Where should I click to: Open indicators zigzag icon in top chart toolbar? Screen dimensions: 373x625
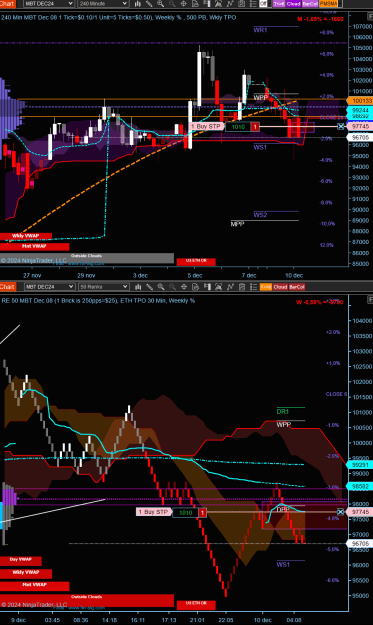click(230, 4)
